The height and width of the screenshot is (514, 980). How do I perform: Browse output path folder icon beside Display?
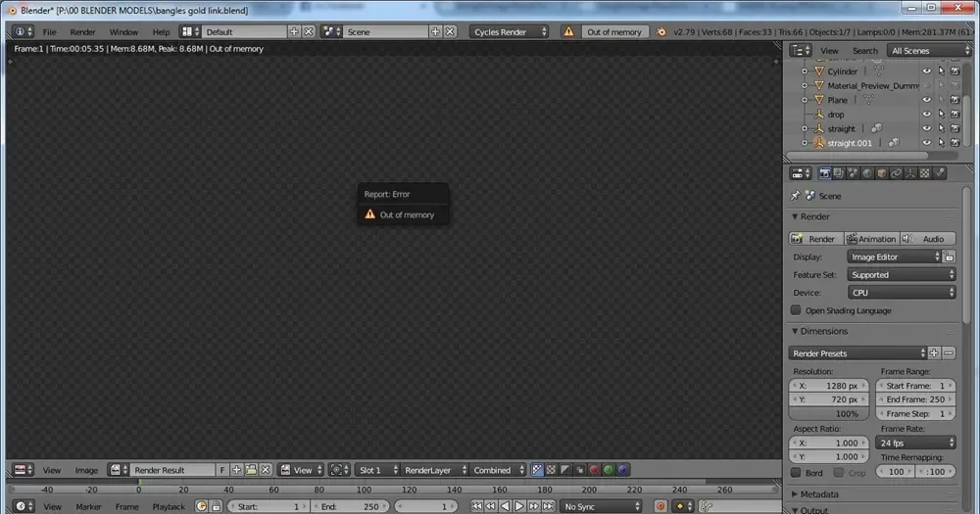coord(949,257)
